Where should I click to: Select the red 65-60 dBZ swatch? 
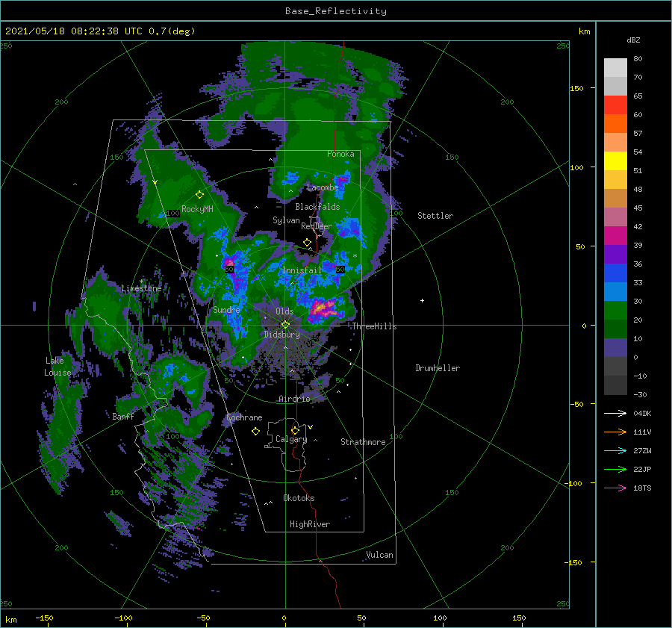(x=615, y=105)
